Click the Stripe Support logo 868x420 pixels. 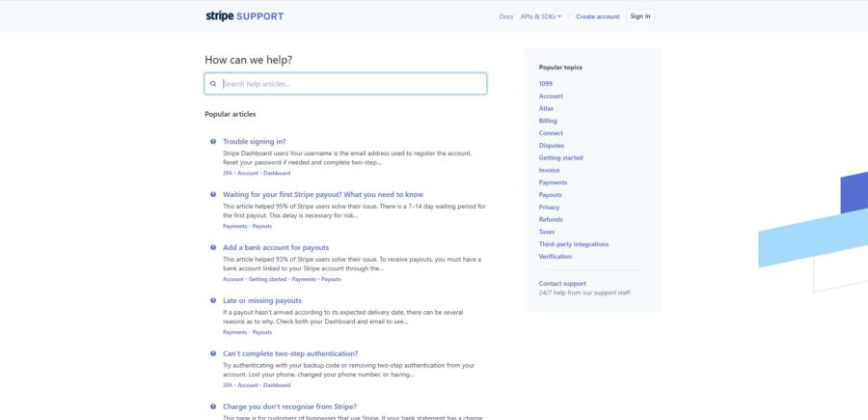(x=244, y=16)
